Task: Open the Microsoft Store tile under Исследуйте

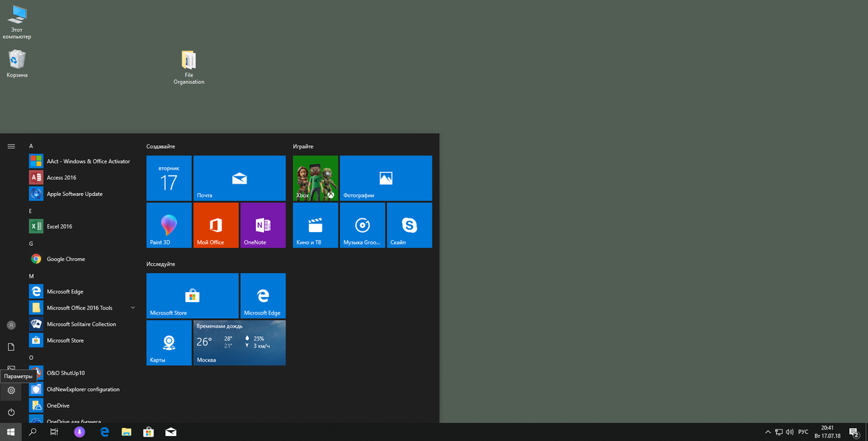Action: tap(192, 296)
